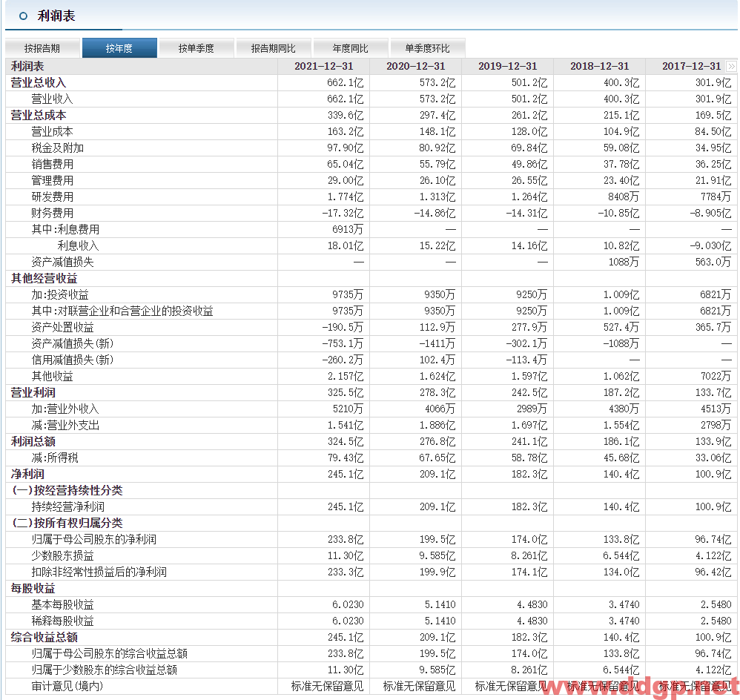Click the circle bullet beside 利润表 title
Viewport: 740px width, 700px height.
23,16
